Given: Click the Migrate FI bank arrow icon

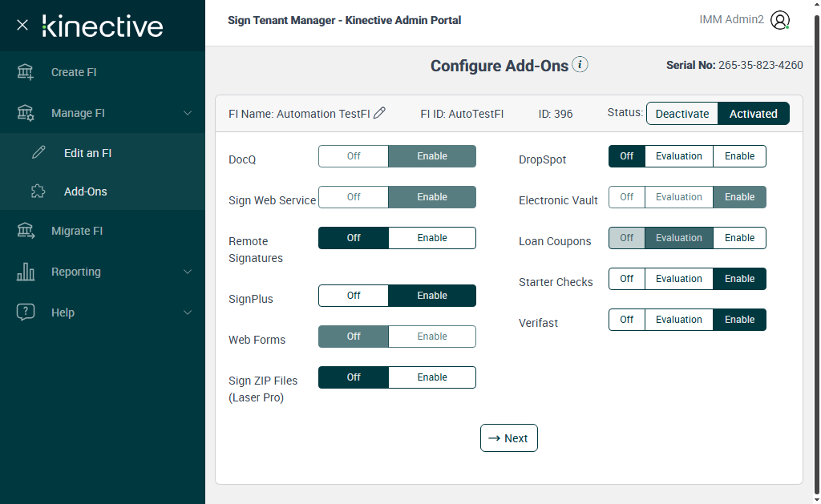Looking at the screenshot, I should click(x=25, y=231).
